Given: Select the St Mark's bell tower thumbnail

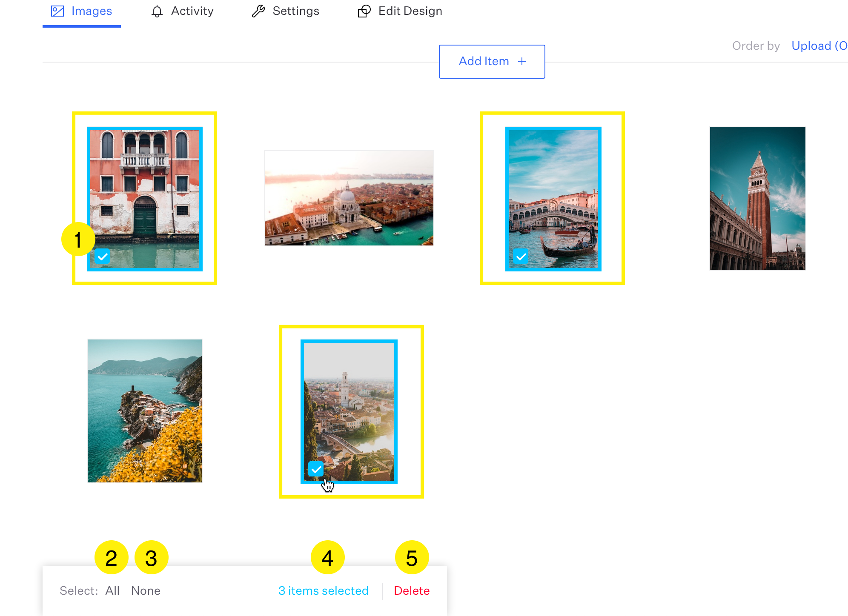Looking at the screenshot, I should 757,198.
